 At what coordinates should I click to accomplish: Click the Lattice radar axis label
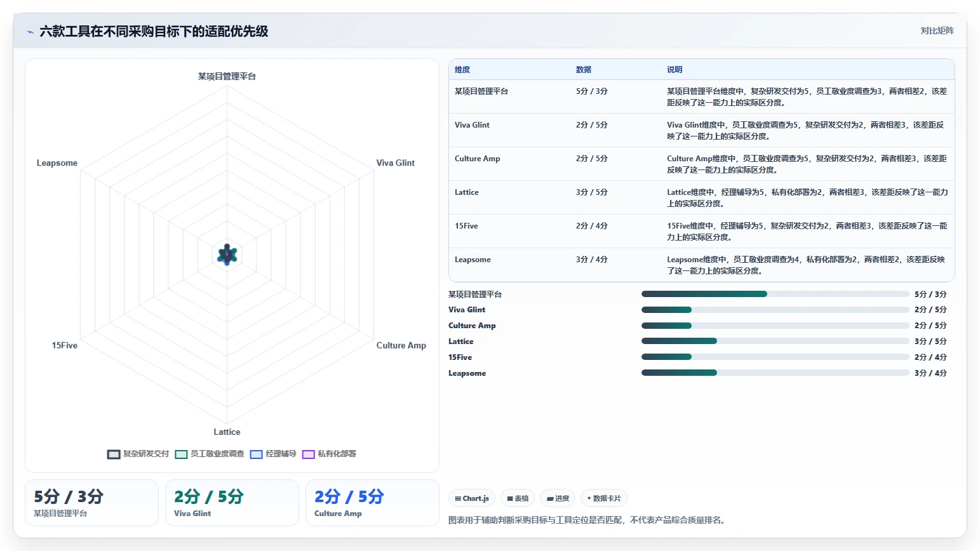tap(227, 432)
